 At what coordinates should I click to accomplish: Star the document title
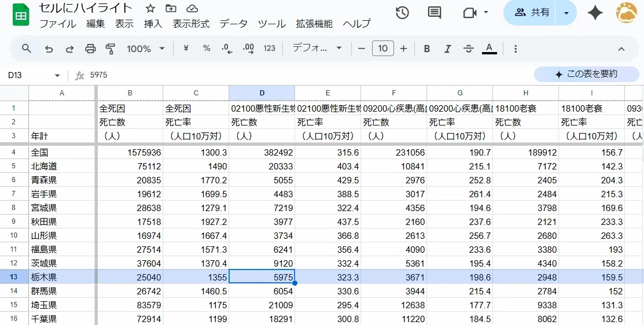(x=150, y=8)
